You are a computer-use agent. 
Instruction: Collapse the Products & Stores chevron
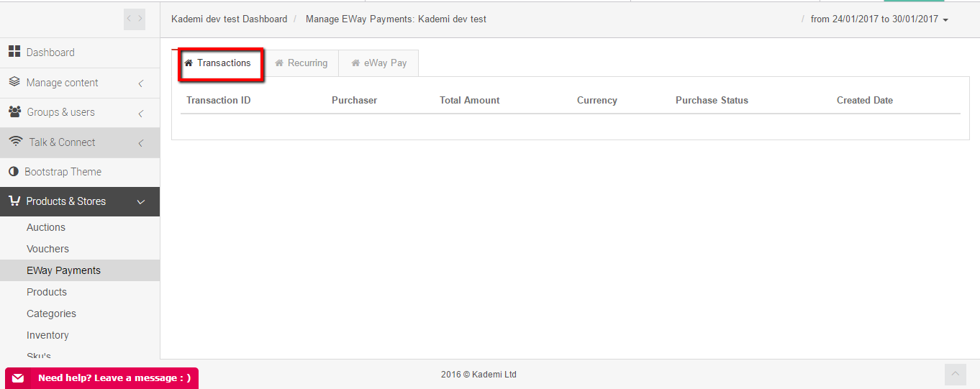click(x=141, y=202)
